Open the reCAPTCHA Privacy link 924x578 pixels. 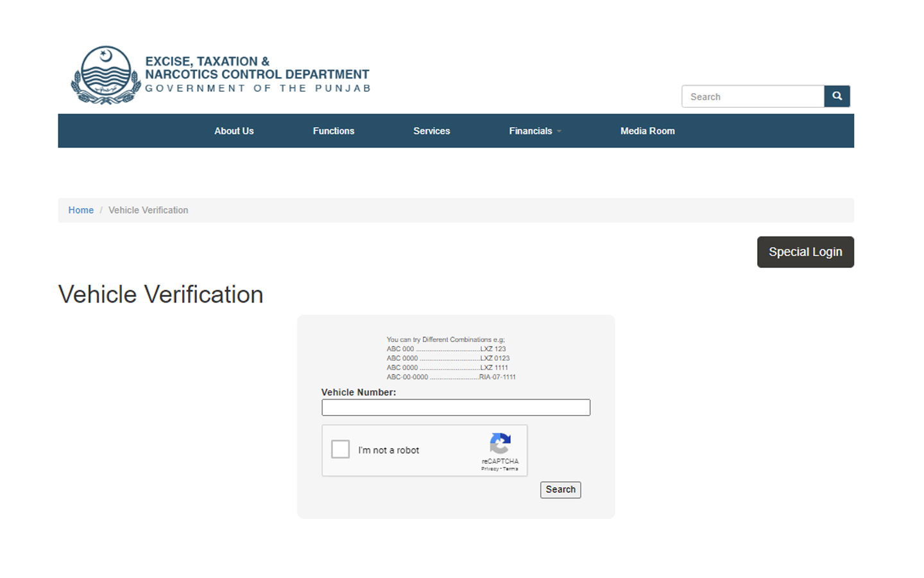488,468
